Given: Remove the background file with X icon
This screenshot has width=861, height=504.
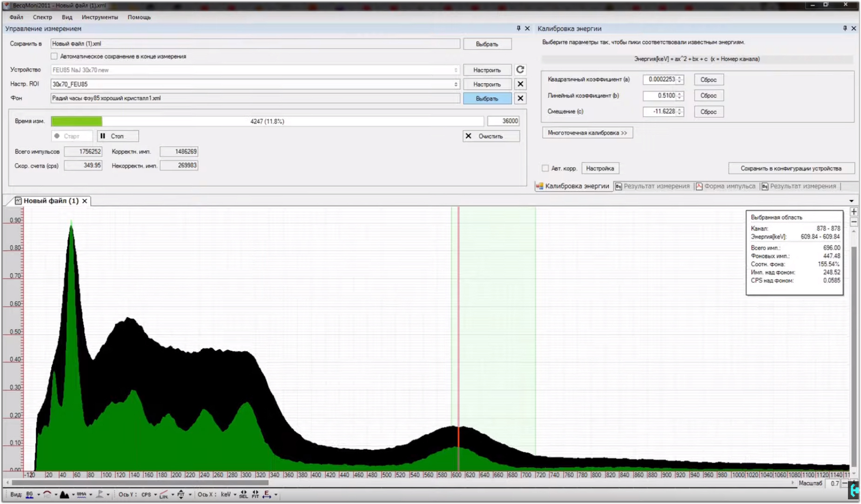Looking at the screenshot, I should coord(520,99).
